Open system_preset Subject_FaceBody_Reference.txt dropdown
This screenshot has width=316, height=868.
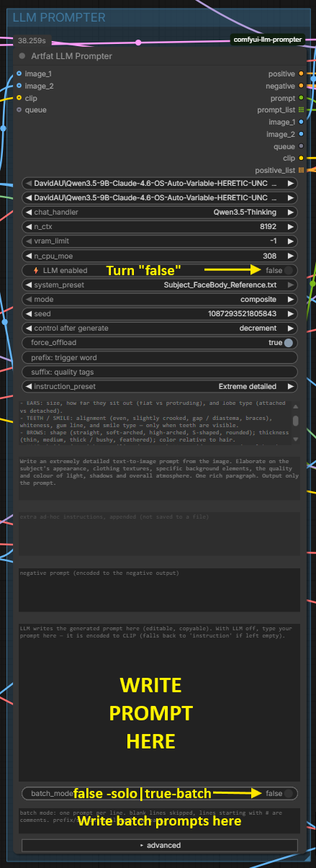(160, 285)
